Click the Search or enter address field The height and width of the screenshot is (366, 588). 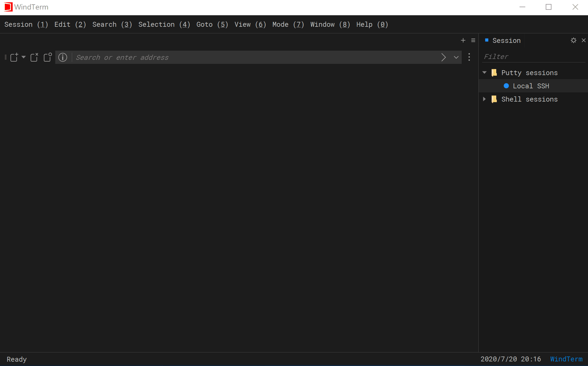click(256, 57)
